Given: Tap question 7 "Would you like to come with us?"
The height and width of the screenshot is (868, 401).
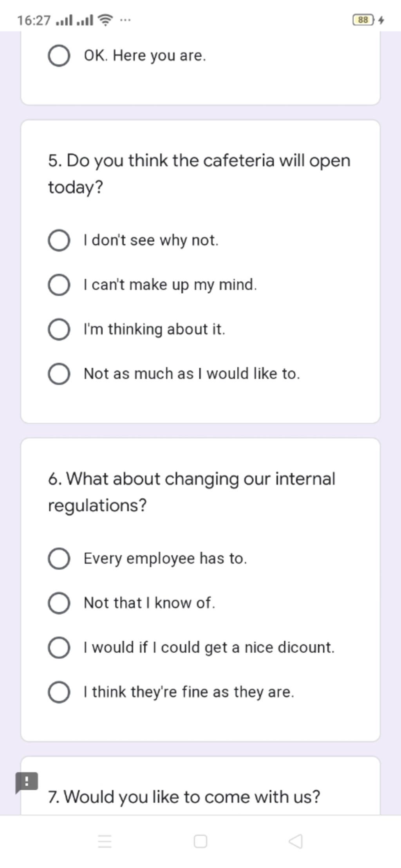Looking at the screenshot, I should point(184,797).
